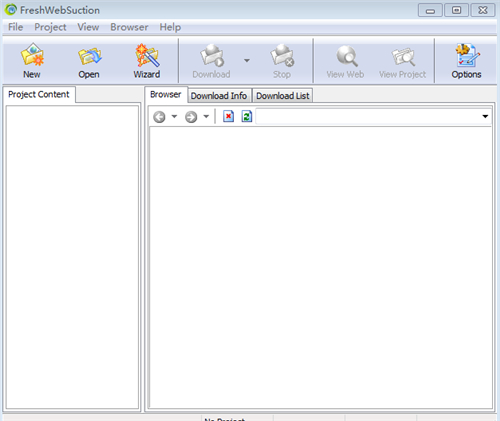Click the New project icon
This screenshot has width=500, height=421.
point(32,55)
